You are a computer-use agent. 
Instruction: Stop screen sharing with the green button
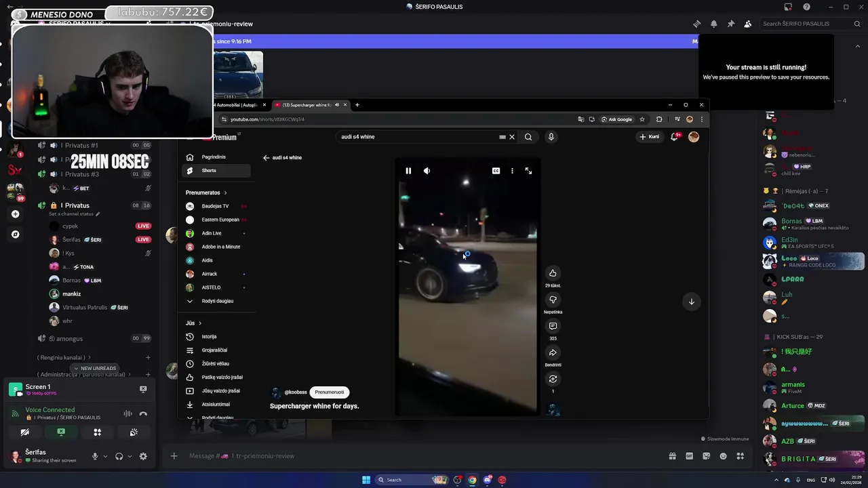coord(61,432)
